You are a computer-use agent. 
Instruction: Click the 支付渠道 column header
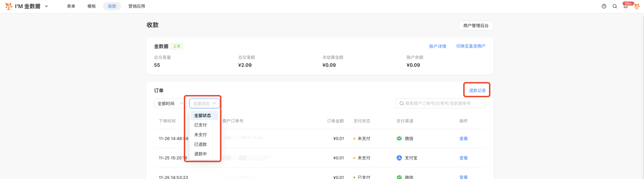405,121
